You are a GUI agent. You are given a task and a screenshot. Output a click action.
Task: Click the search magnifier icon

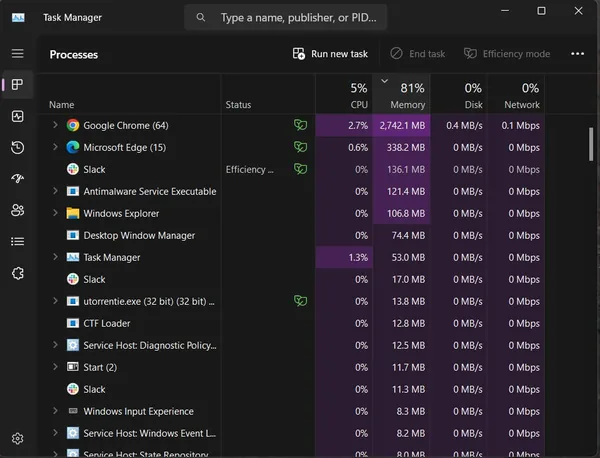point(201,17)
